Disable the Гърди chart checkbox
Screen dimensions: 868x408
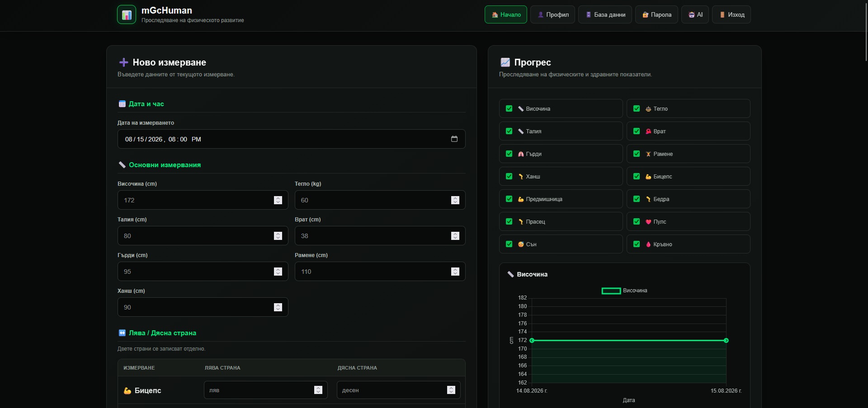(x=509, y=154)
